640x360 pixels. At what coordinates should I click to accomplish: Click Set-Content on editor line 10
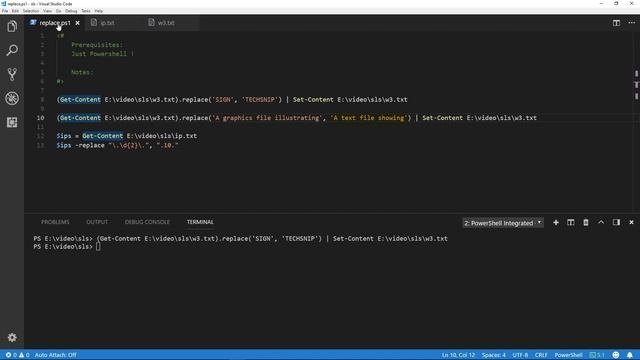pos(442,118)
